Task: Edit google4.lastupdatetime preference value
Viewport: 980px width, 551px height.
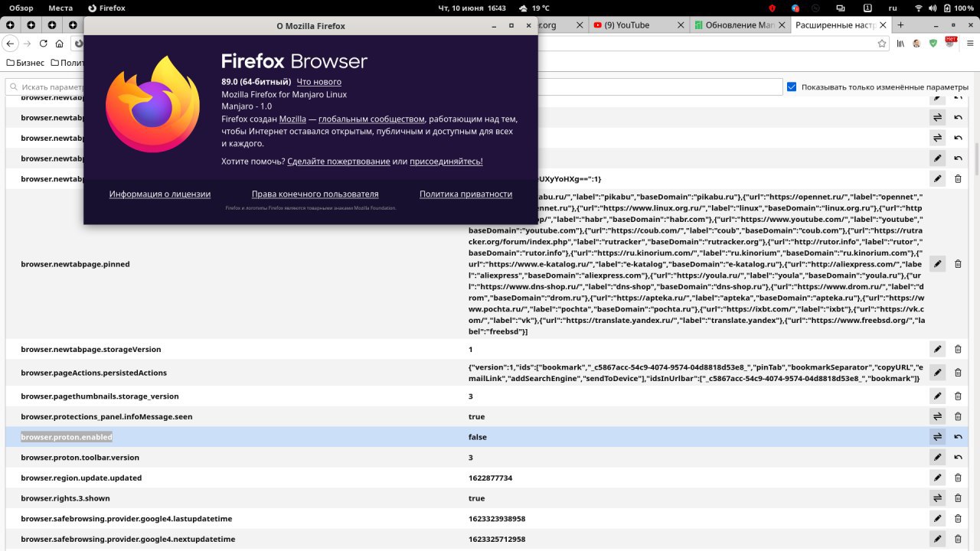Action: [937, 519]
